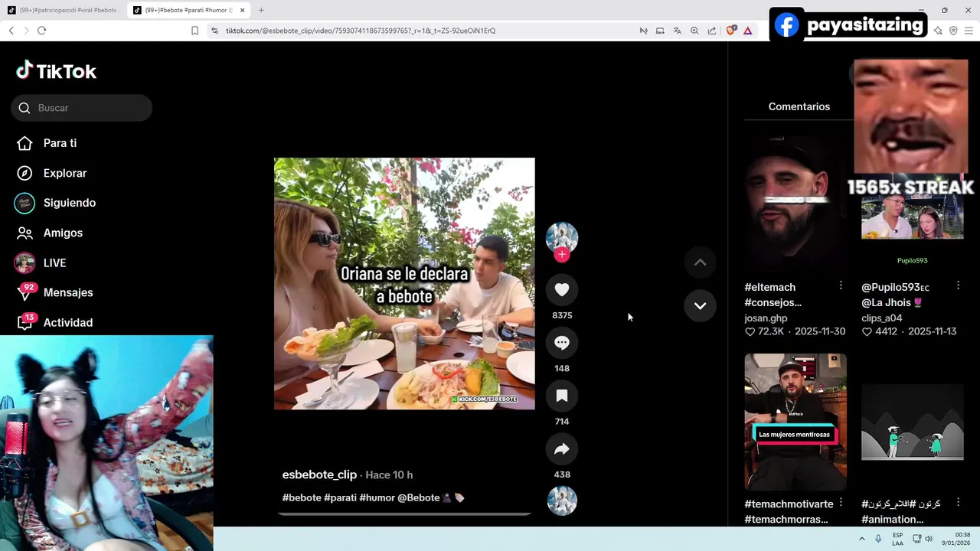This screenshot has height=551, width=980.
Task: Open Brave Rewards triangle icon
Action: tap(747, 31)
